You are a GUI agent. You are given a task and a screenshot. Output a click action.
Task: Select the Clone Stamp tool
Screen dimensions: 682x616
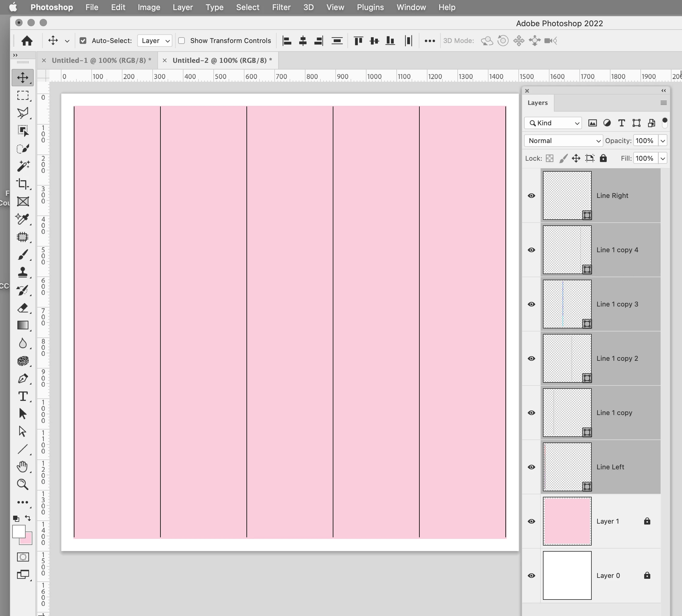[23, 272]
